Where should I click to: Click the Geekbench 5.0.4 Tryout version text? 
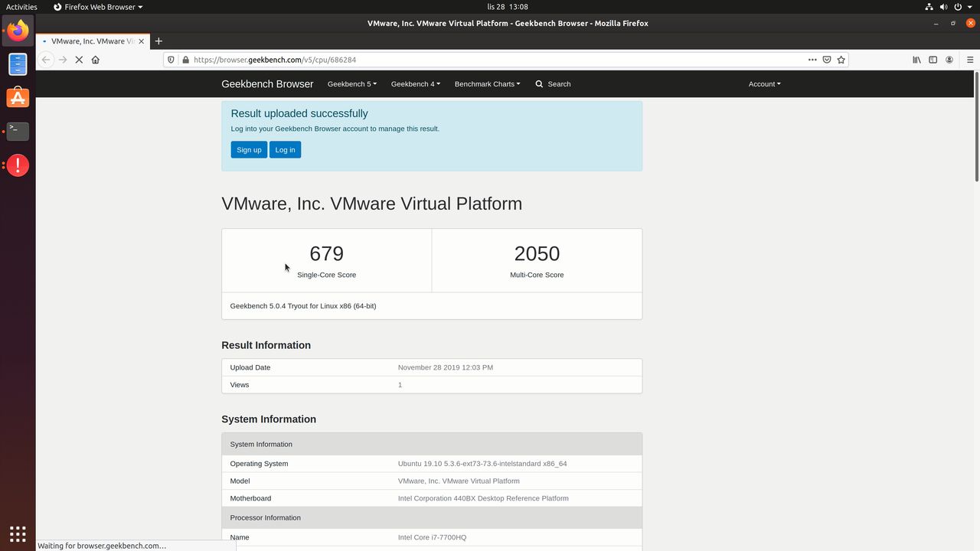[303, 306]
